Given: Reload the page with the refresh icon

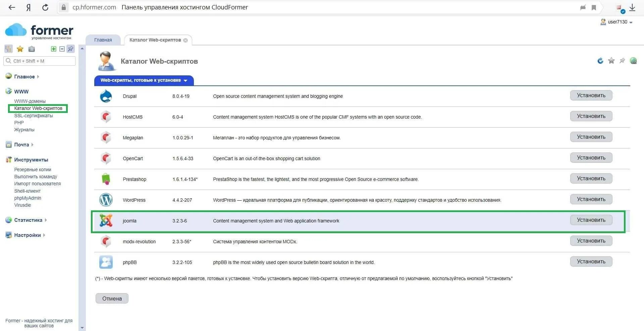Looking at the screenshot, I should coord(45,7).
